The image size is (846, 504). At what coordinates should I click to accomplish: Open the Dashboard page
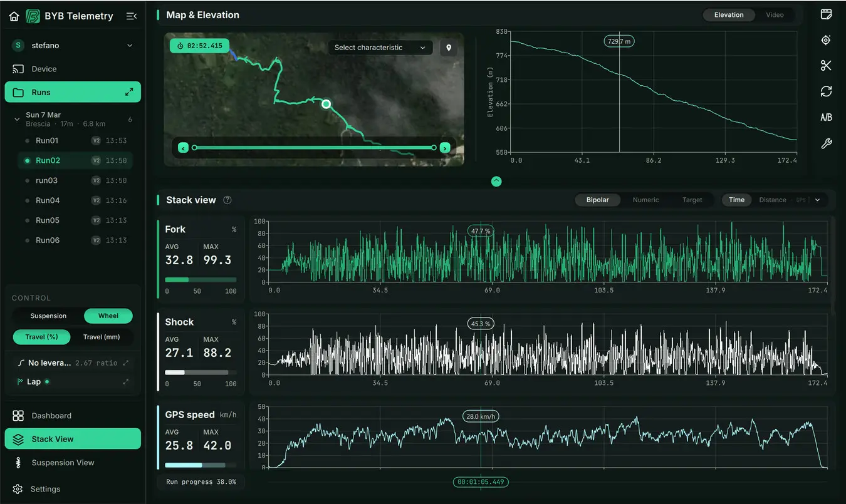tap(73, 416)
